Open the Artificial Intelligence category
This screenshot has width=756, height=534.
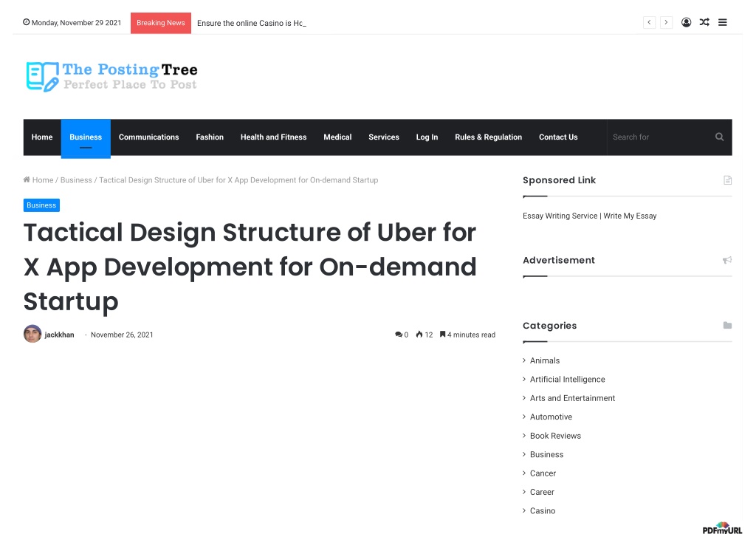568,379
